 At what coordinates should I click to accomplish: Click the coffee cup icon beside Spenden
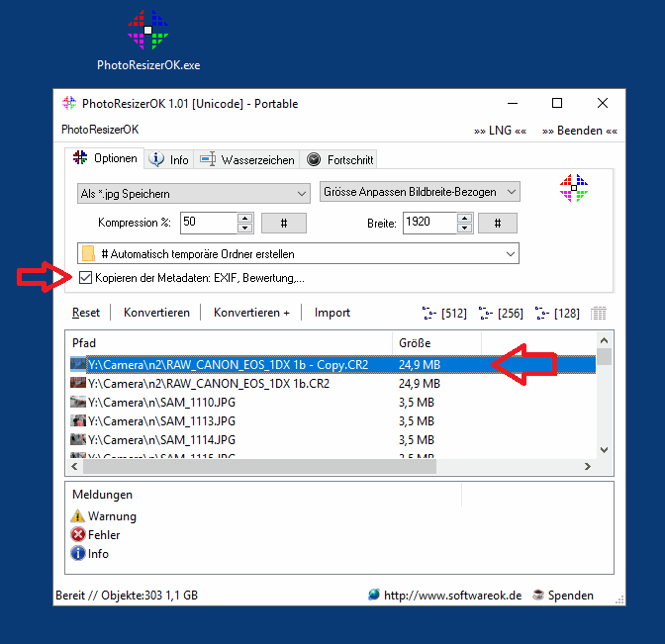coord(538,595)
